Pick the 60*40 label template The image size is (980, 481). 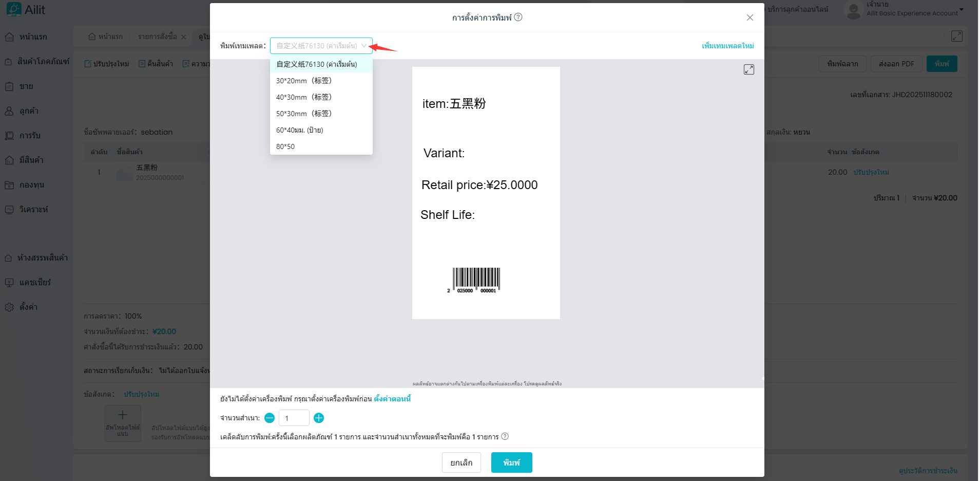tap(300, 130)
